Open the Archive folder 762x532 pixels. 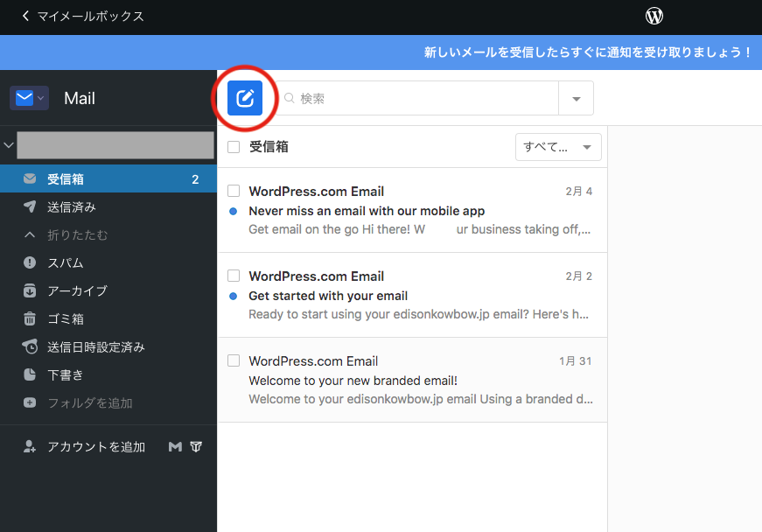tap(77, 290)
